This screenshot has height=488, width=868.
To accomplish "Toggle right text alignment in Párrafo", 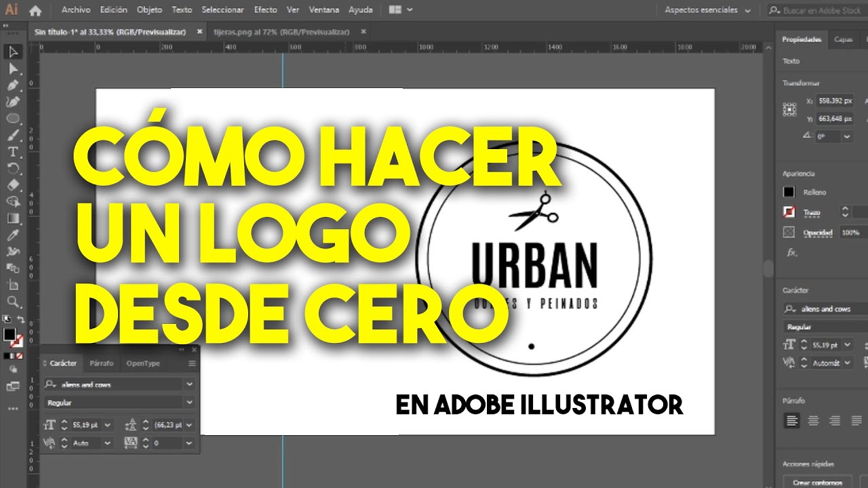I will 835,421.
